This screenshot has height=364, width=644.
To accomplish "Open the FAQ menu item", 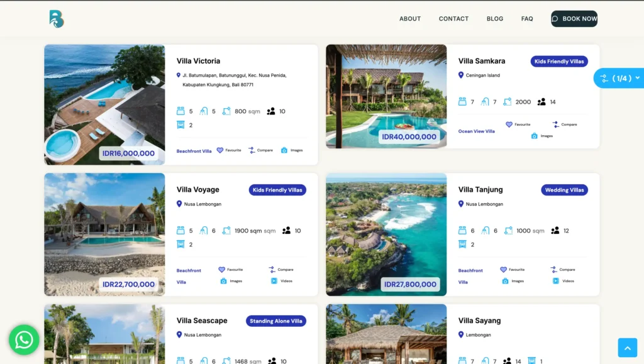I will (527, 19).
